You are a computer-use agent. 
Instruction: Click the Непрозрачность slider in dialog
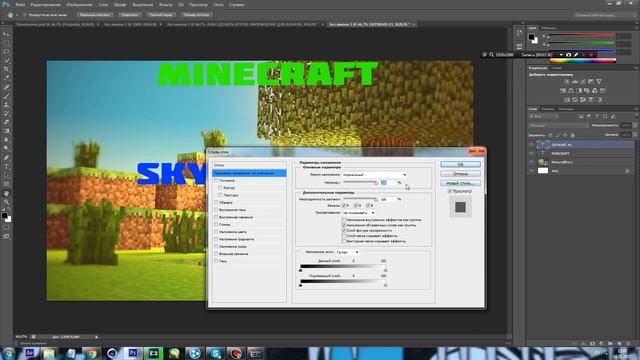point(360,183)
